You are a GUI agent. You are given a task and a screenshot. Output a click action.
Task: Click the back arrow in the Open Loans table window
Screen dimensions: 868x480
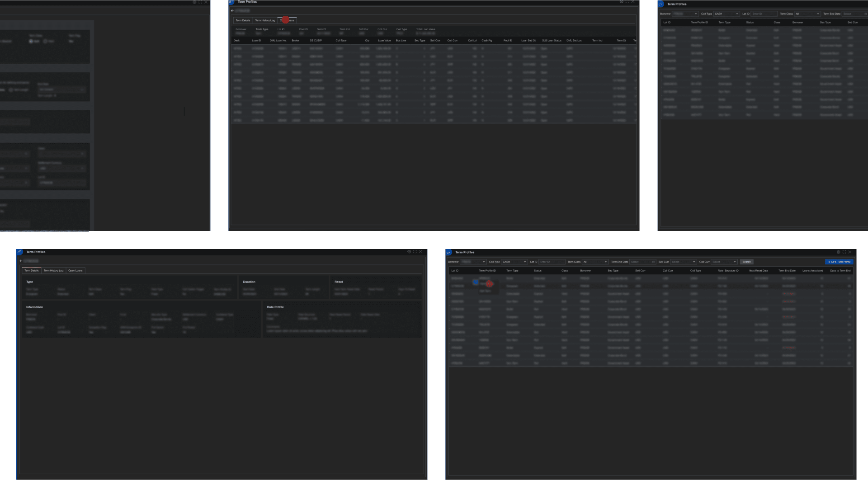(x=232, y=10)
